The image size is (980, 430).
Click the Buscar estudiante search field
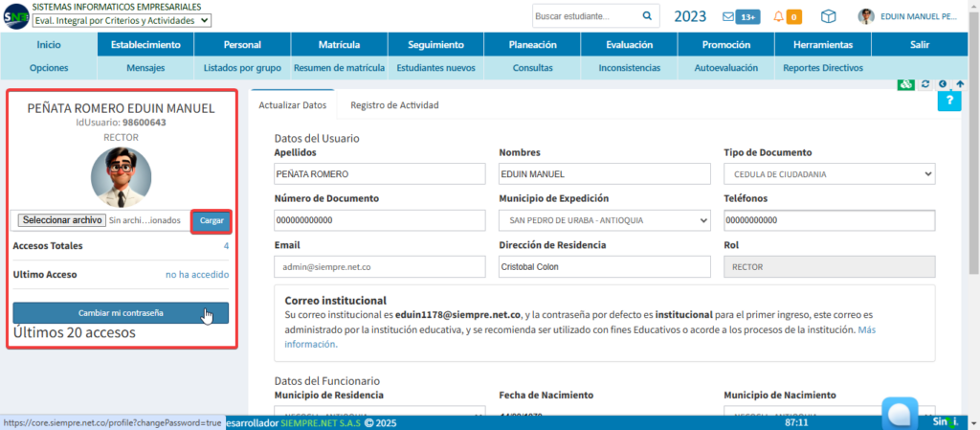coord(587,16)
